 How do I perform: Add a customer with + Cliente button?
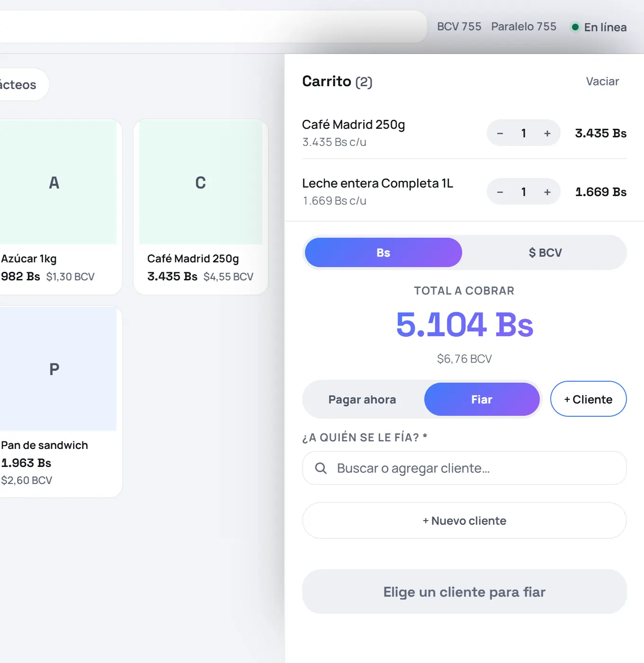(589, 399)
